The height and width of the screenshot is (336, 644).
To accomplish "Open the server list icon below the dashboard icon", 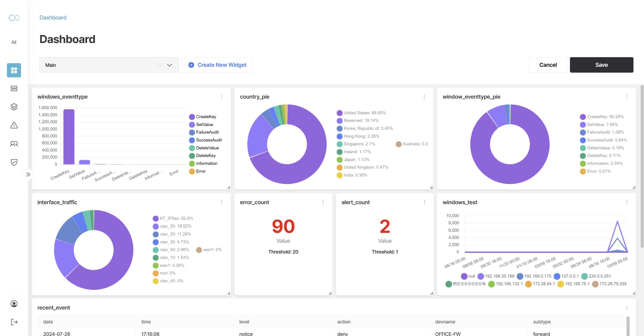I will point(14,89).
